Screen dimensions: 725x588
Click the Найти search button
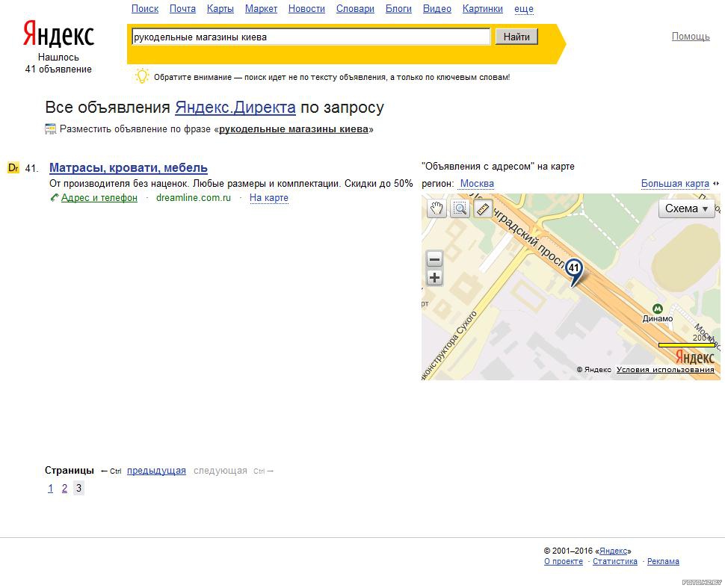[x=516, y=37]
